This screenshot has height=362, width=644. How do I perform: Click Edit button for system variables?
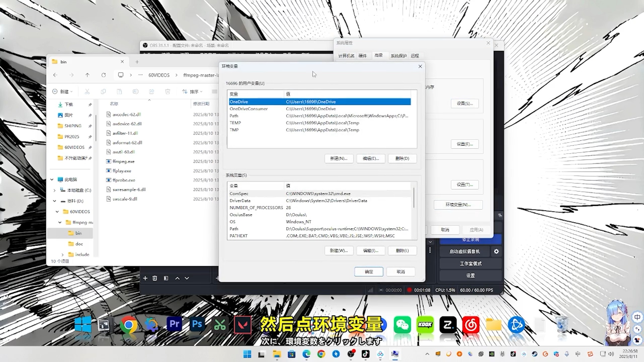click(x=370, y=251)
